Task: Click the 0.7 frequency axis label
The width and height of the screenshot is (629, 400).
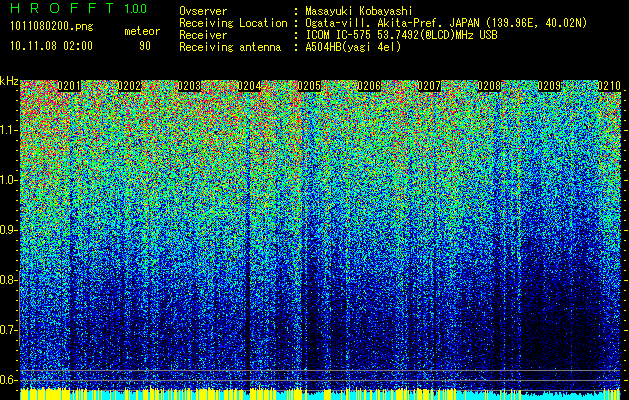Action: tap(8, 330)
